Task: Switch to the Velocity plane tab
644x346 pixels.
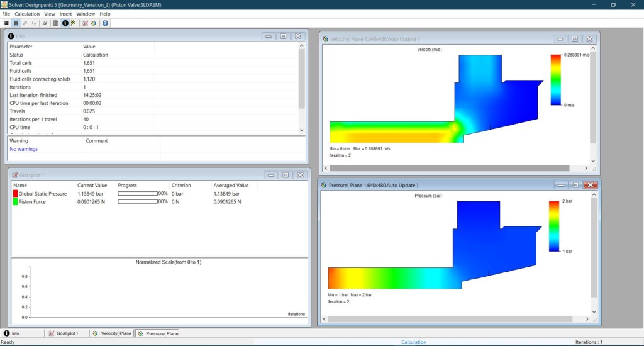Action: (112, 333)
